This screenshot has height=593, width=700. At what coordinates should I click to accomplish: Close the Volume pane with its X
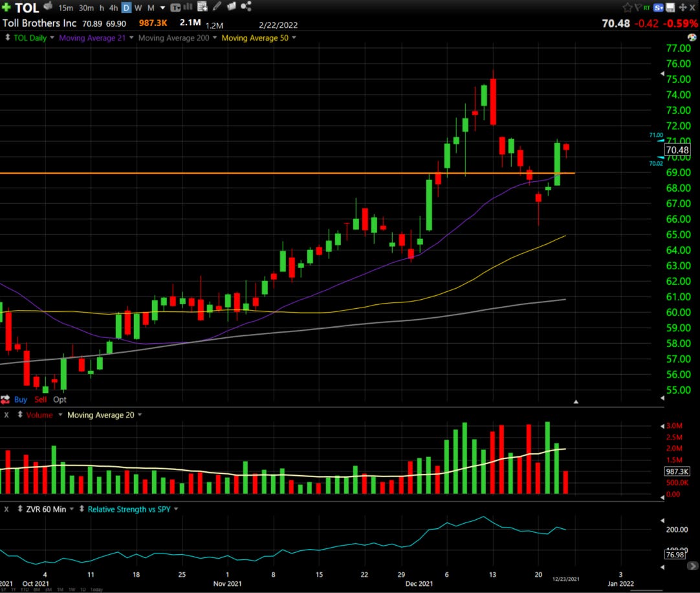click(6, 415)
